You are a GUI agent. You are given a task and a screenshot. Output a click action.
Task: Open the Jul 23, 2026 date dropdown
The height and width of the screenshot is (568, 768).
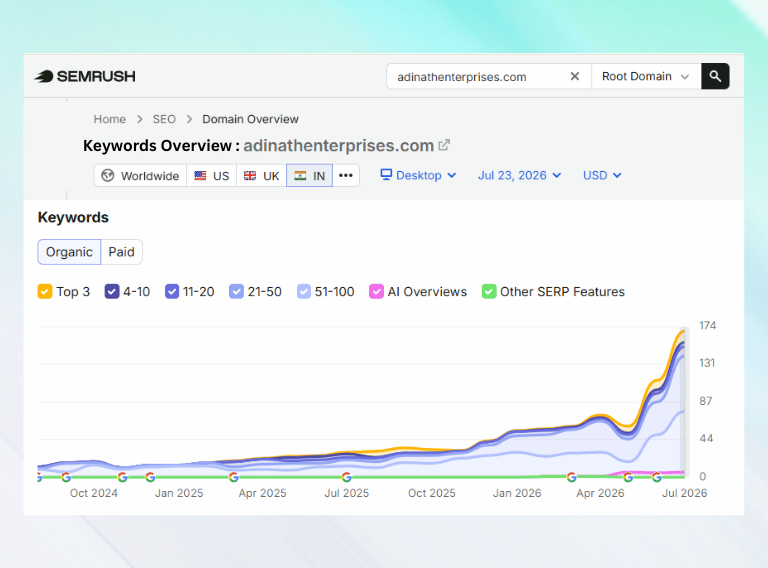[520, 175]
